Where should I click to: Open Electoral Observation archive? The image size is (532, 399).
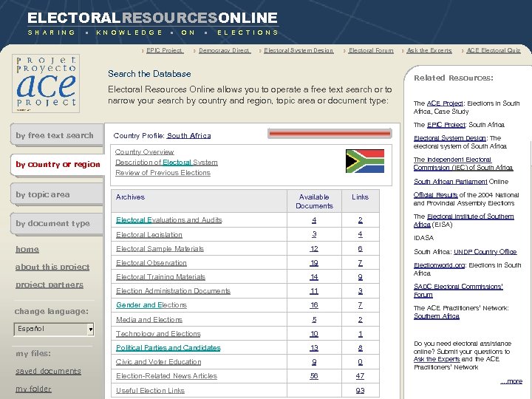(151, 263)
